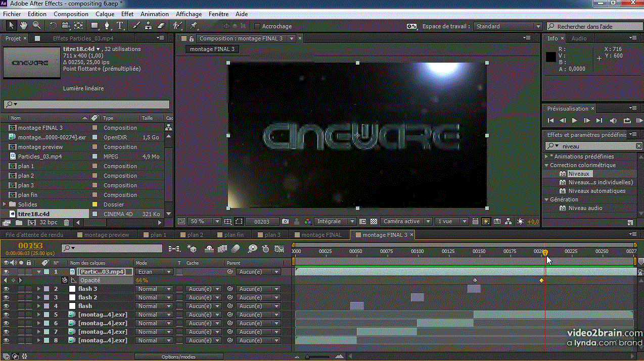644x361 pixels.
Task: Toggle the transparency grid icon
Action: pos(374,221)
